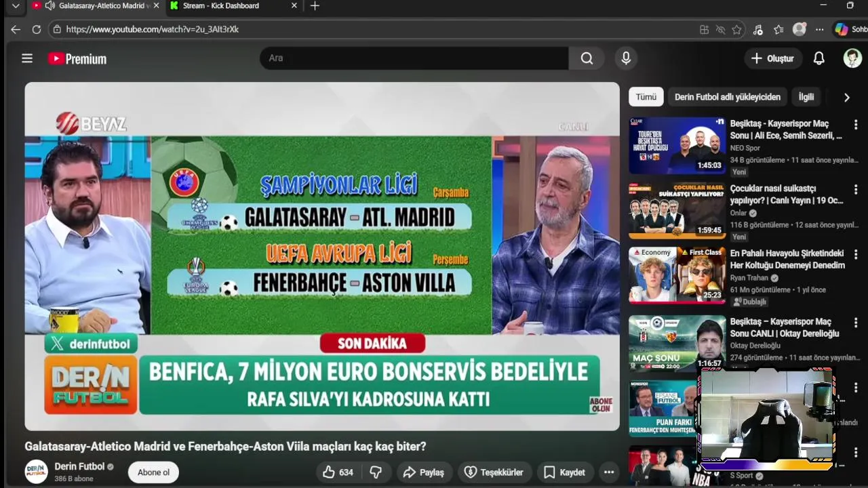Open browser profile avatar
The width and height of the screenshot is (868, 488).
click(x=800, y=29)
